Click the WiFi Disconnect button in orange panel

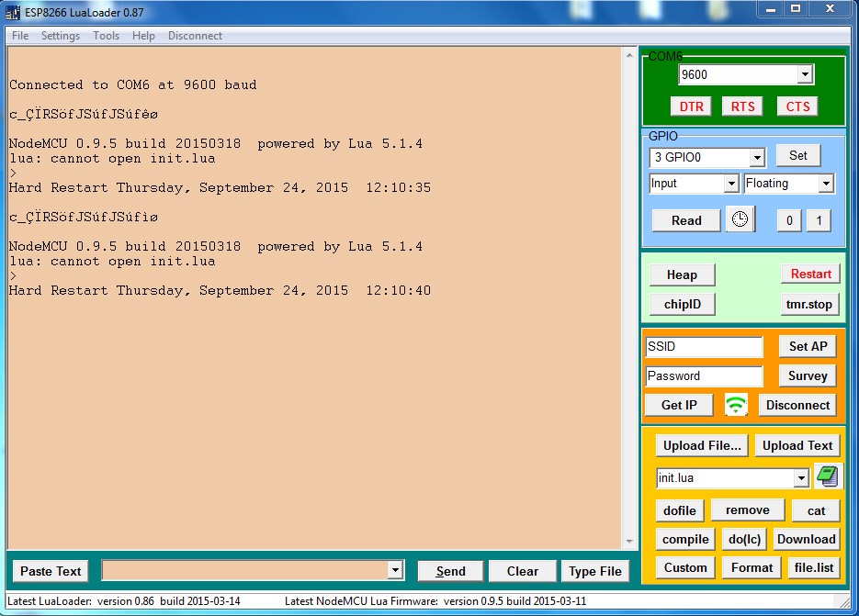[797, 405]
